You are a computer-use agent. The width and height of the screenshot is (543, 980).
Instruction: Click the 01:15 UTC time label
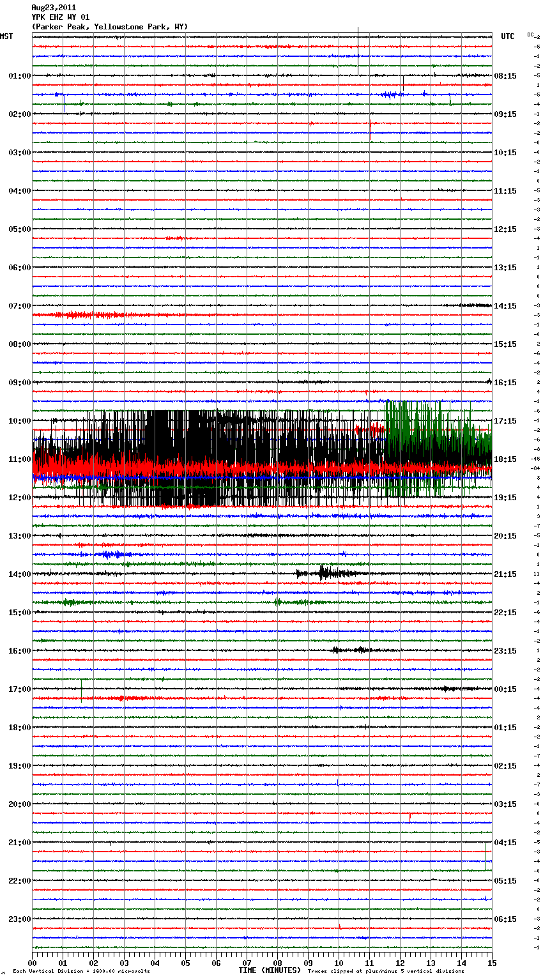[505, 728]
